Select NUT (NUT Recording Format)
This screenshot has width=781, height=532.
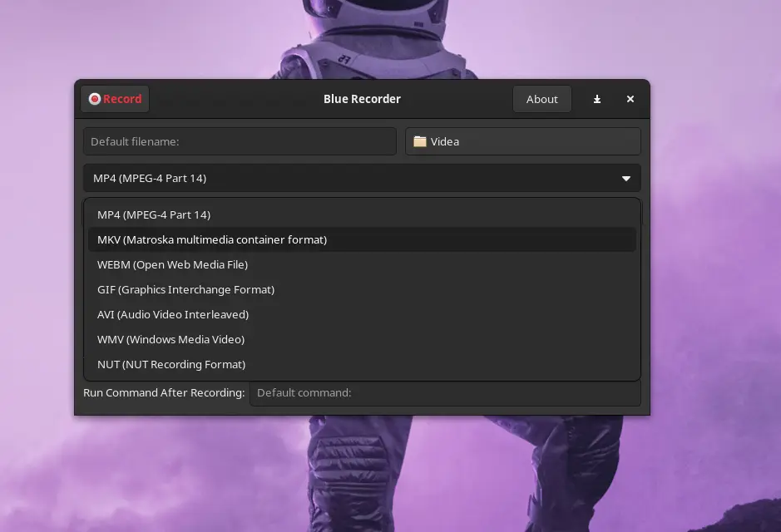tap(362, 364)
